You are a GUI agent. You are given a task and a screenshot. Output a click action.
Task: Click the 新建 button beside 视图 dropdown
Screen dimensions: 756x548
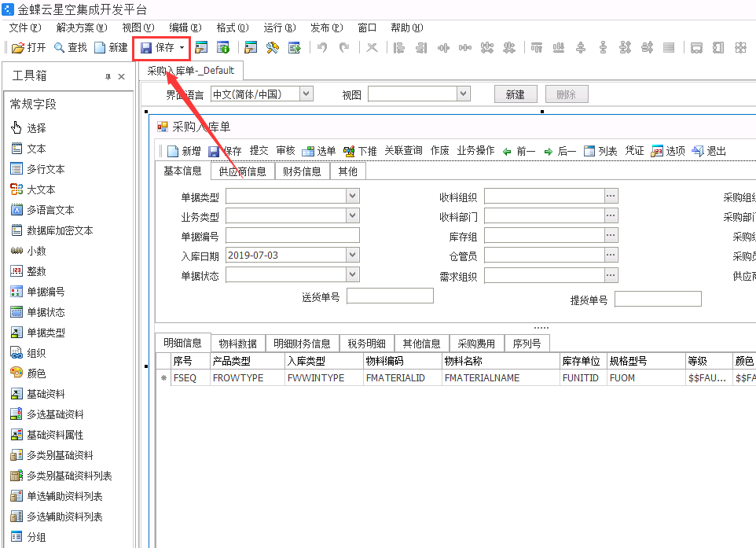click(x=516, y=94)
